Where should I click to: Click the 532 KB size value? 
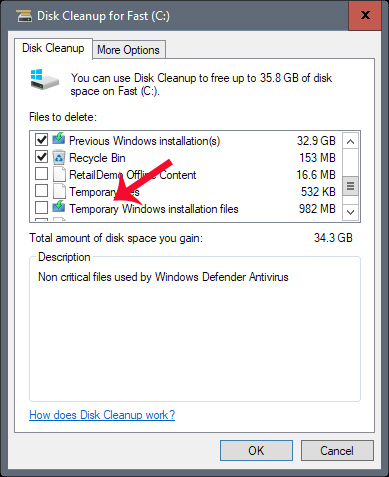point(318,192)
